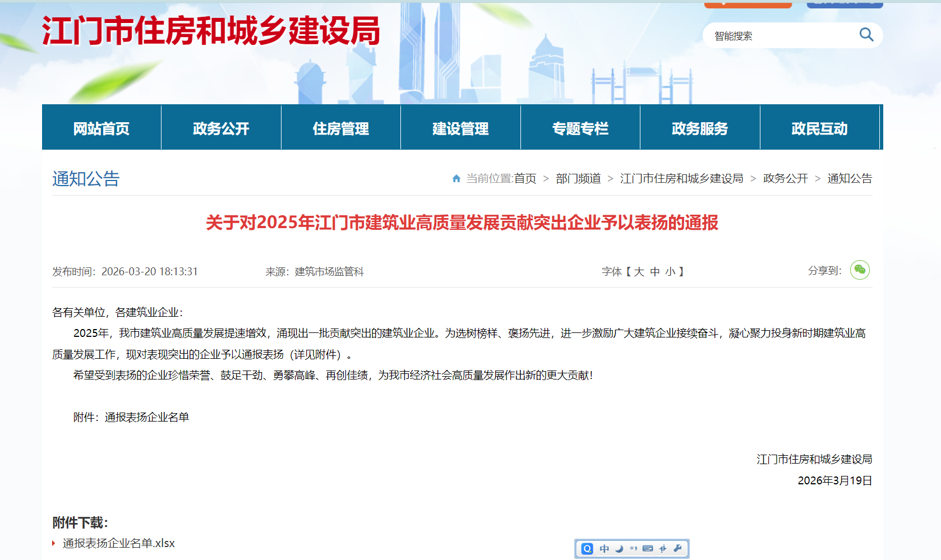Share article via WeChat icon
The image size is (941, 560).
click(x=859, y=270)
